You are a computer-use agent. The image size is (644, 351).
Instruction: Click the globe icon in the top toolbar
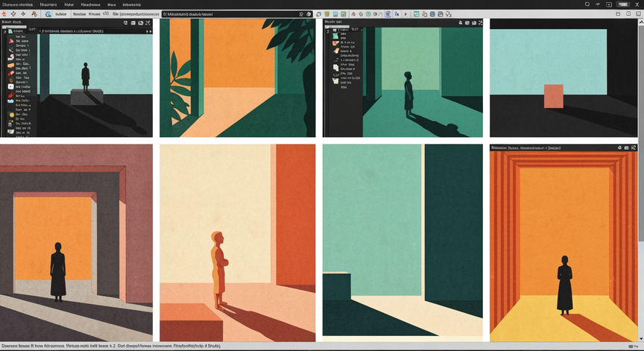48,14
